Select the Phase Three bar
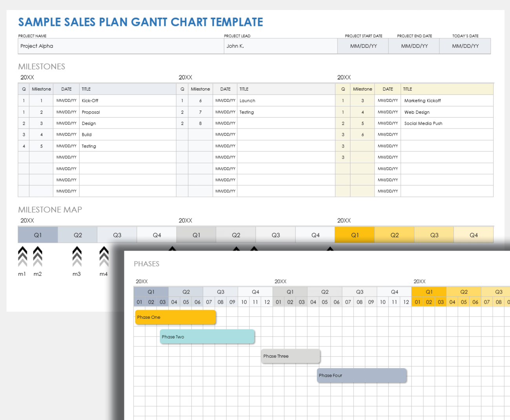 (x=290, y=356)
